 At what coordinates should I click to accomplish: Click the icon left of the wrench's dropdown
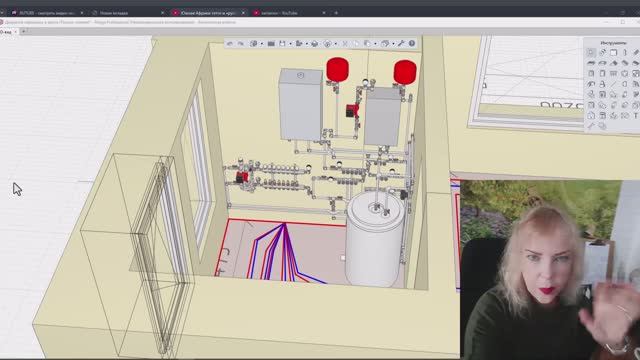(385, 44)
